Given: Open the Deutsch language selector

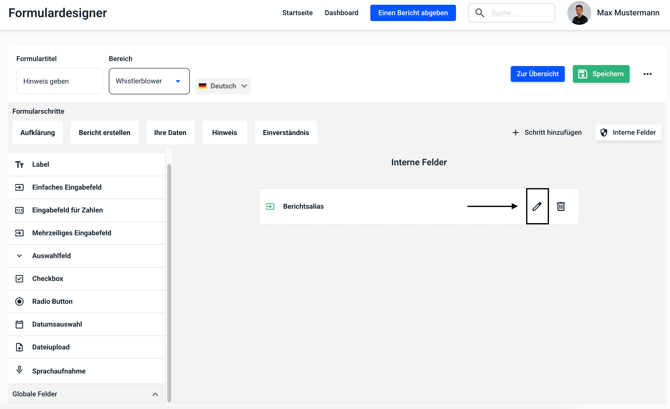Looking at the screenshot, I should coord(223,86).
